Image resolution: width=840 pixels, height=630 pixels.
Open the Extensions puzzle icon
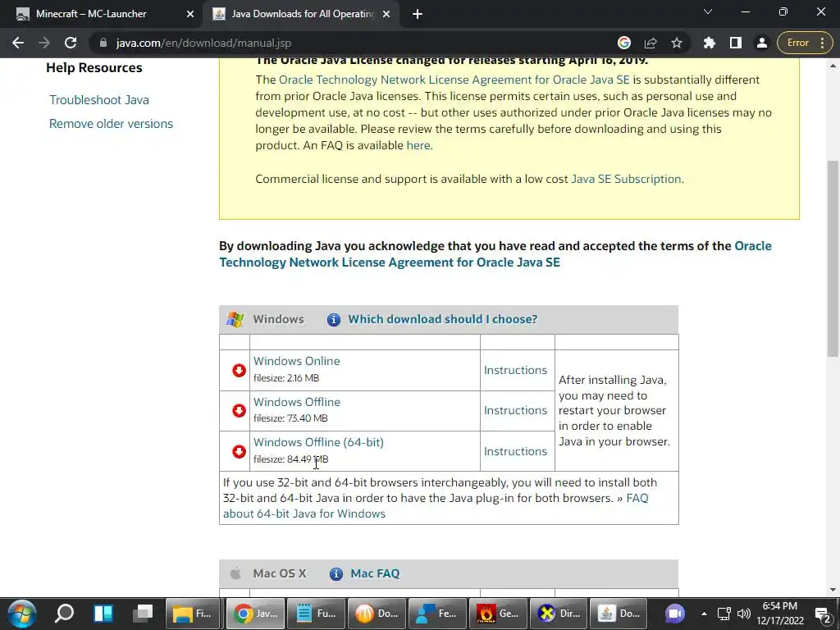coord(710,43)
